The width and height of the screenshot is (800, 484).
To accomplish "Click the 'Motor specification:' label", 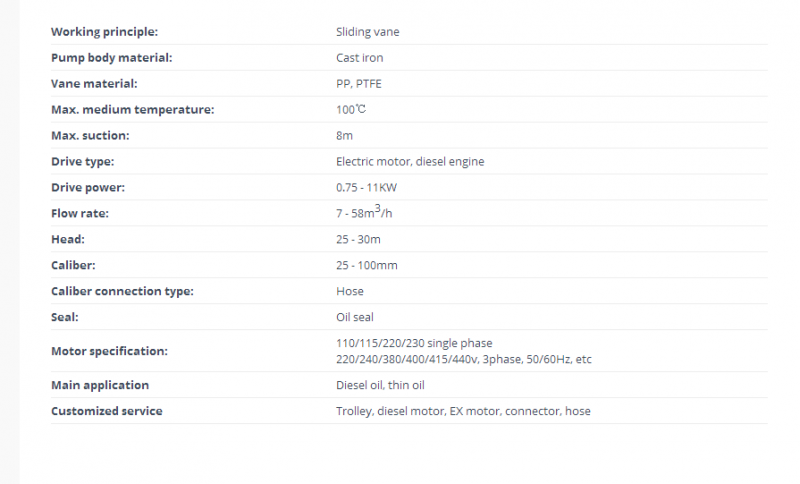I will coord(109,351).
